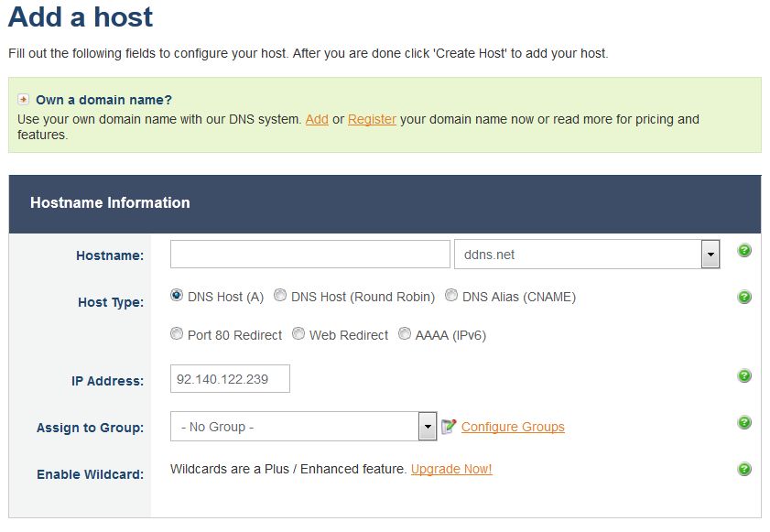
Task: Click inside the Hostname text field
Action: (x=309, y=254)
